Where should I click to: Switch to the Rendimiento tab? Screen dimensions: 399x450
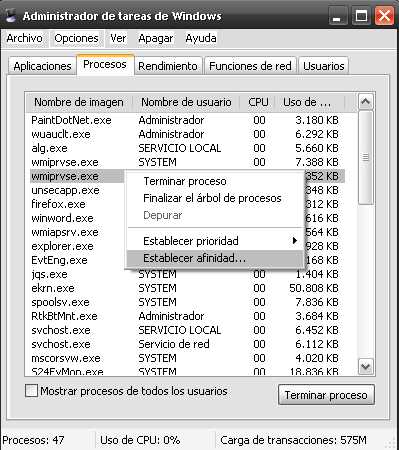pyautogui.click(x=168, y=66)
